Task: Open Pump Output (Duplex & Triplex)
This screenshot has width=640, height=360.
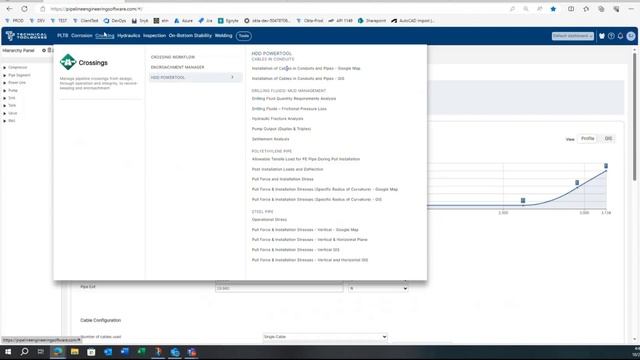Action: 281,129
